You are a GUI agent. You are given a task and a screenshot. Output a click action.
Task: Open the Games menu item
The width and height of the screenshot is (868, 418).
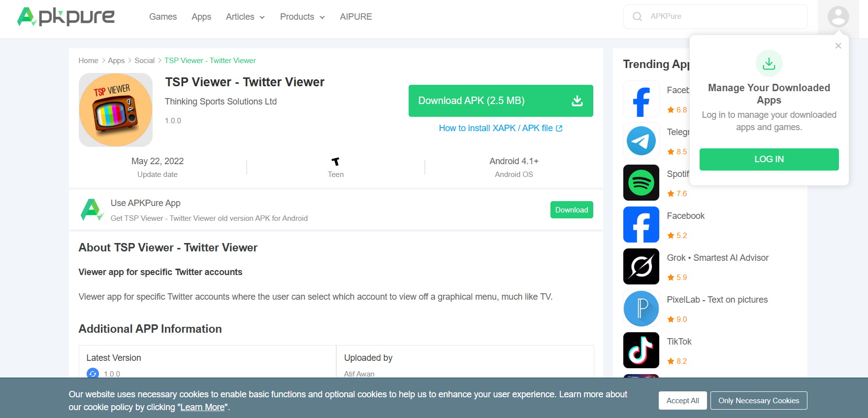click(163, 17)
